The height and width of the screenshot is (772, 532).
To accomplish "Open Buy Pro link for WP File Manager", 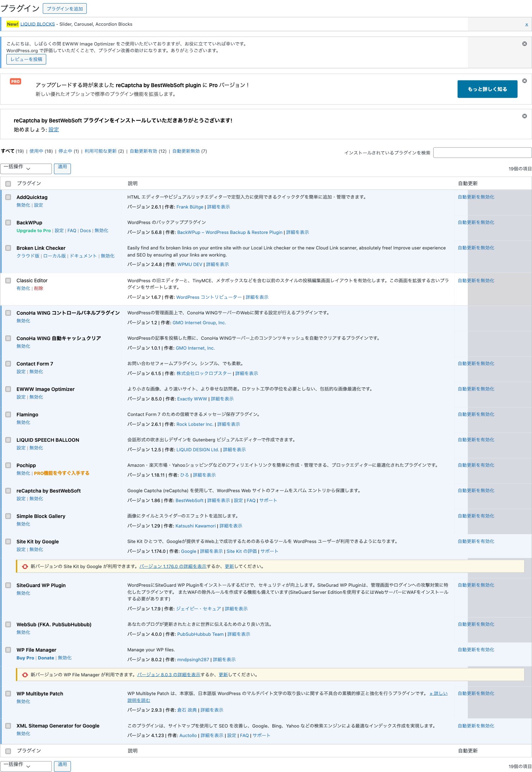I will pyautogui.click(x=25, y=658).
